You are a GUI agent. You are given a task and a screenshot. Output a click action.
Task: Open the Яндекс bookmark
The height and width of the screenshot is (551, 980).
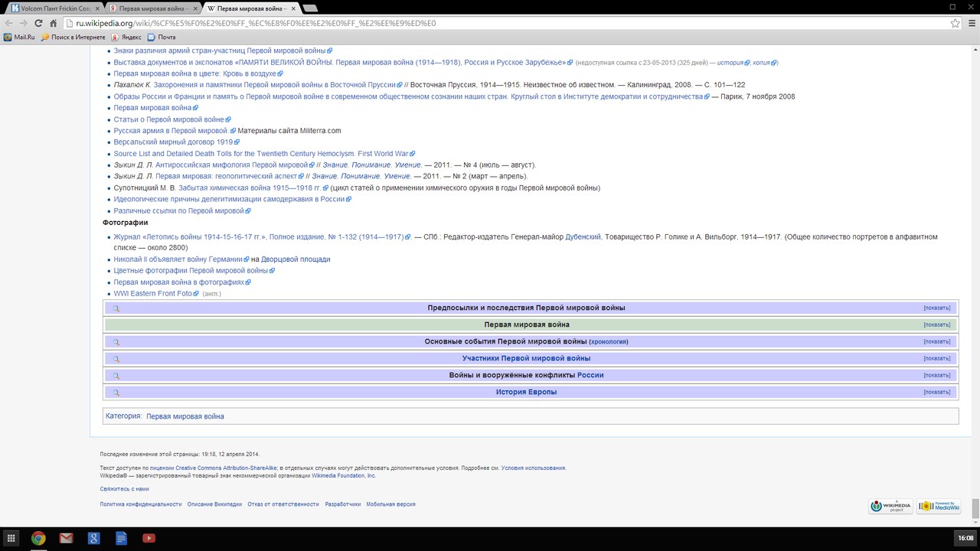coord(126,37)
